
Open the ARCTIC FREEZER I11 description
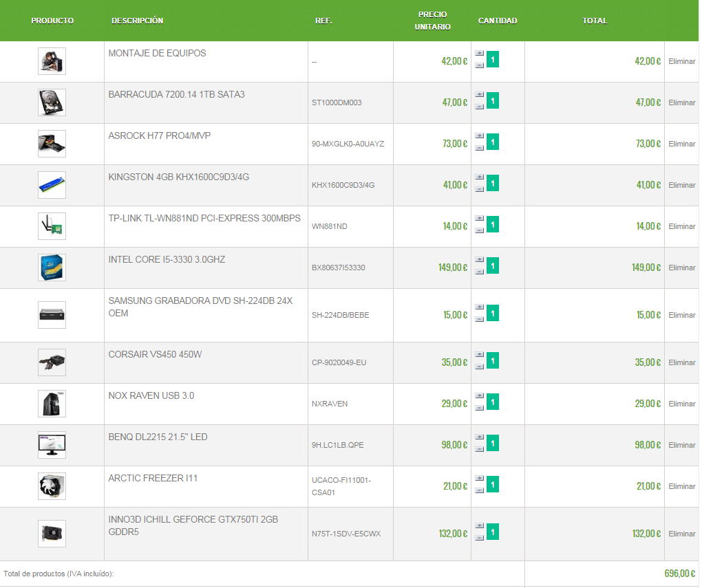tap(153, 478)
